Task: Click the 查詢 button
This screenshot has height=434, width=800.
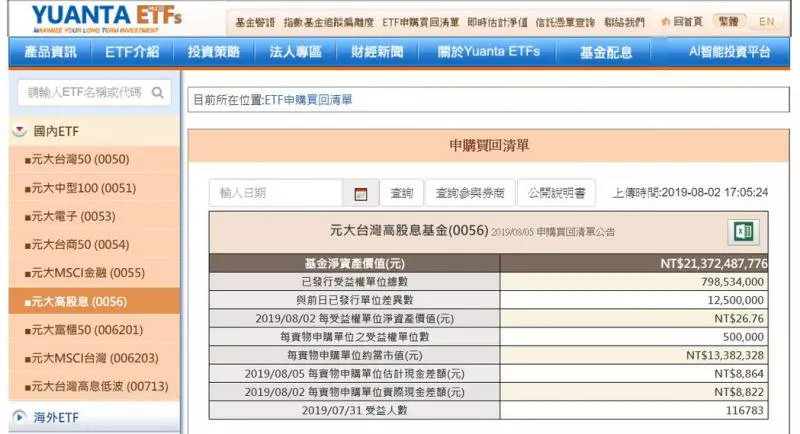Action: (402, 193)
